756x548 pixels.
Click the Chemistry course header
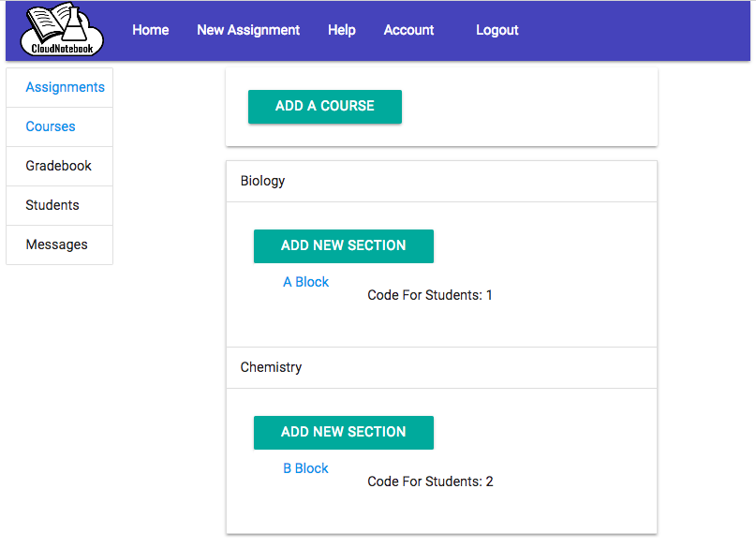click(x=441, y=367)
